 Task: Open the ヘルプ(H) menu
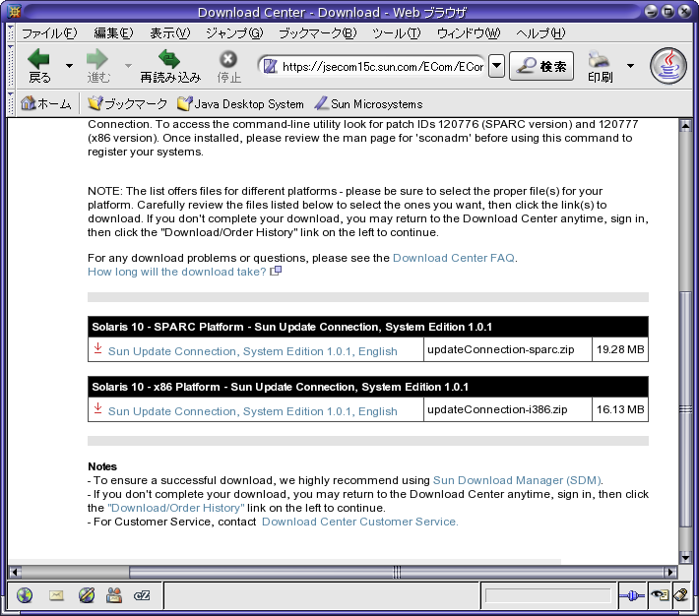point(540,33)
